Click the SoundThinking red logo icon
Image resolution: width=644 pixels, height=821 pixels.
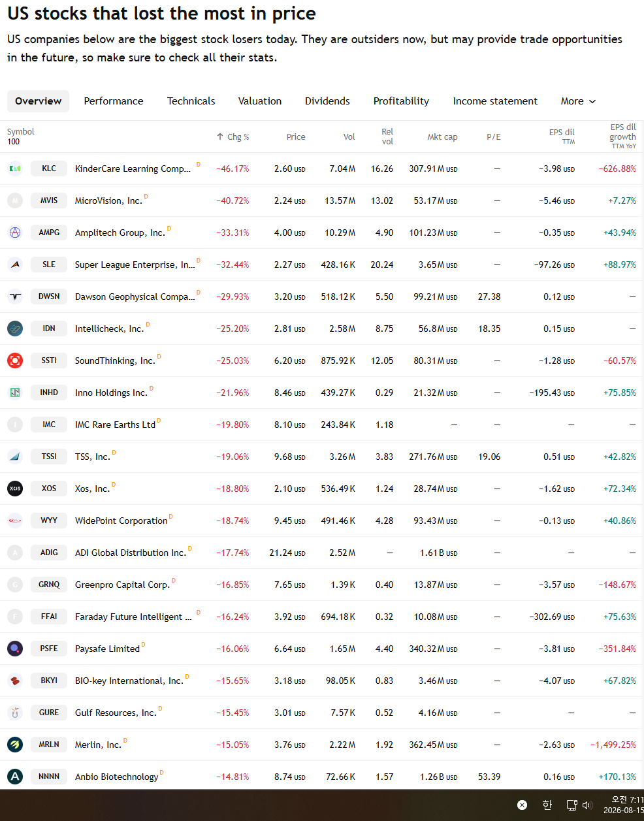[15, 361]
